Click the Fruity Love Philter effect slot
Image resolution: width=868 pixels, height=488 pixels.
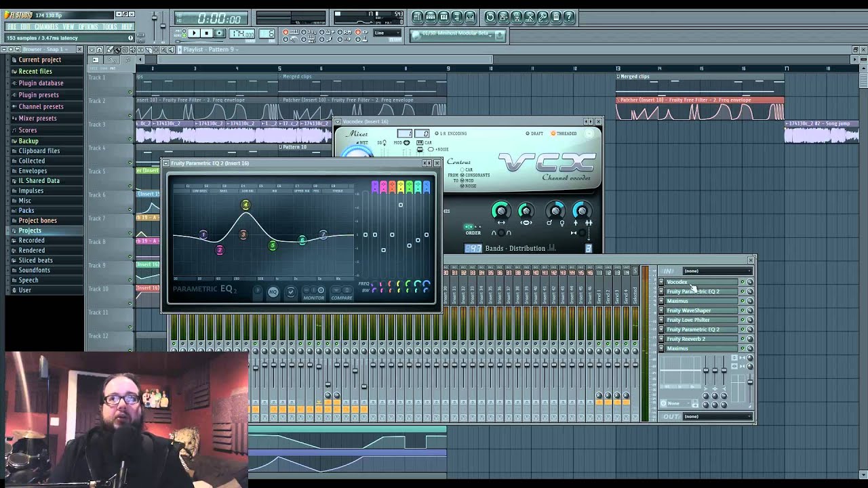(x=701, y=320)
